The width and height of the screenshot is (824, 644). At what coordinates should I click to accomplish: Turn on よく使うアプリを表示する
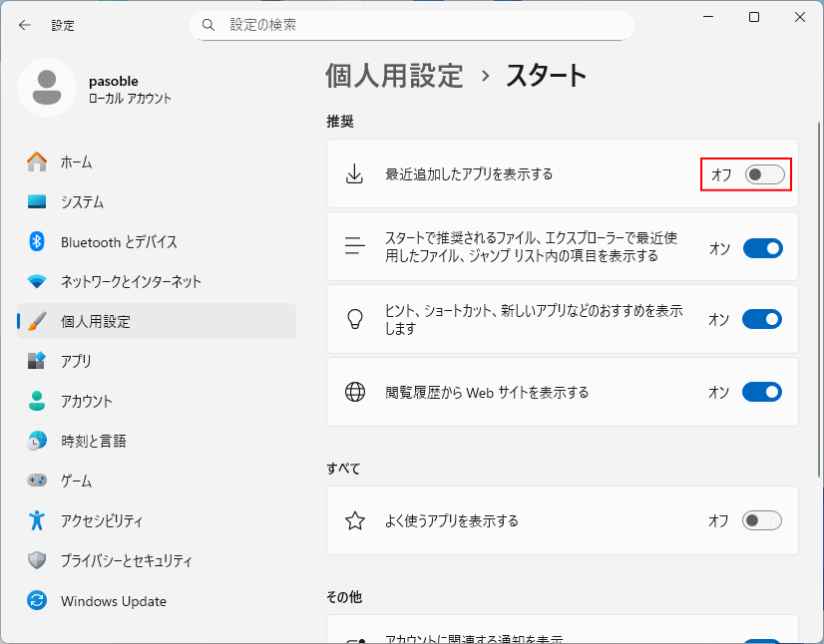tap(761, 520)
